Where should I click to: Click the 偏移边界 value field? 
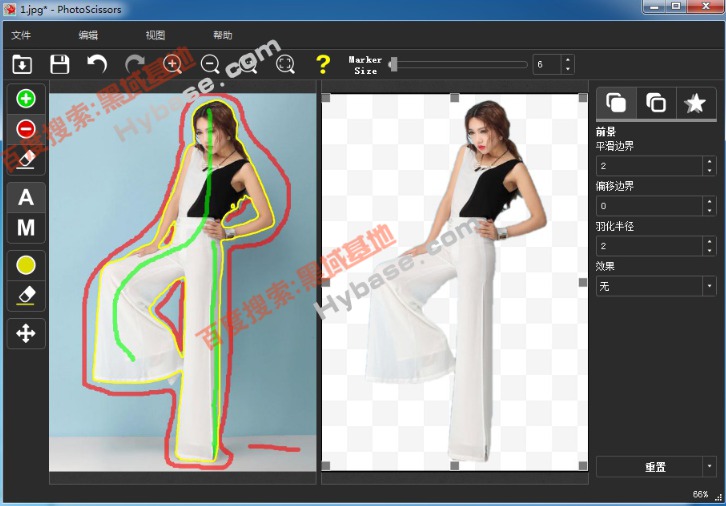click(x=649, y=206)
